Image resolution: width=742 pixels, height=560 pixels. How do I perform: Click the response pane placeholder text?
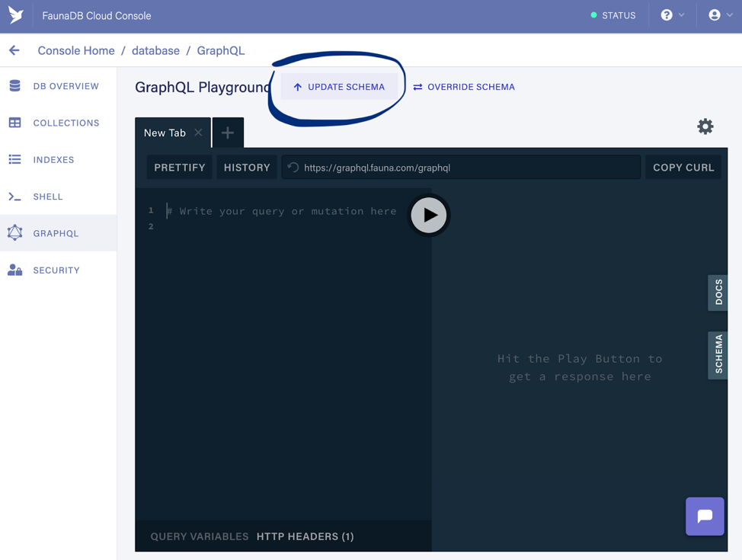click(x=580, y=367)
